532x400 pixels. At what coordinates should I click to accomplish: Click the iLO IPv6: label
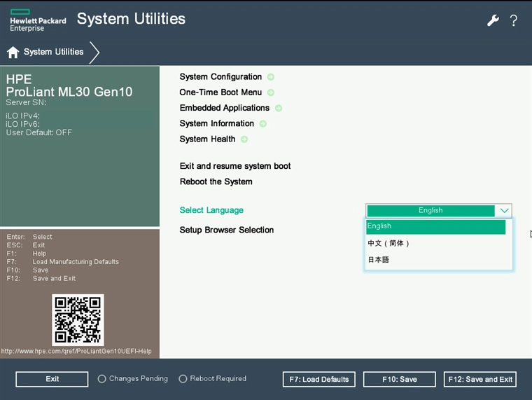tap(22, 124)
